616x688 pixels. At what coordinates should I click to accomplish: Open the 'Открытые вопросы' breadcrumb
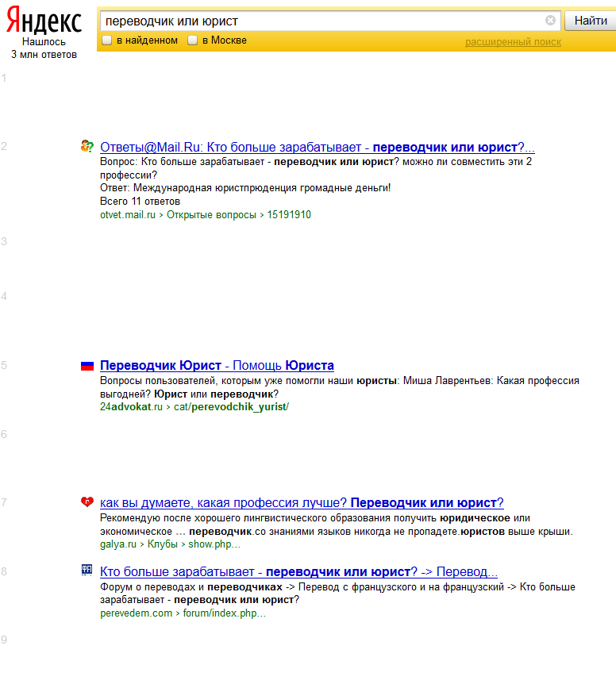[211, 214]
